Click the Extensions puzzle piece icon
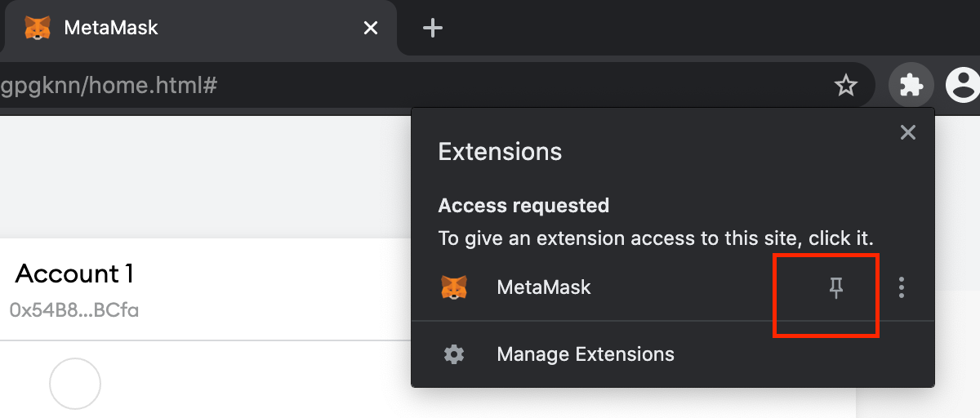 tap(911, 85)
